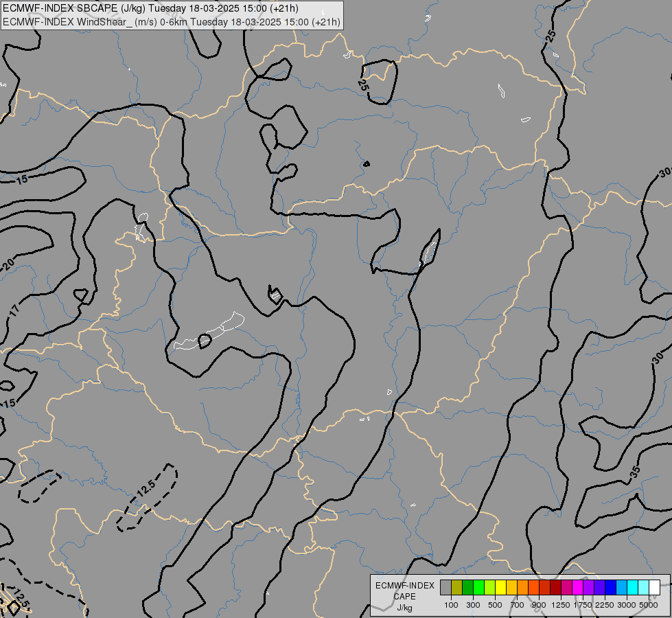The image size is (672, 618).
Task: Click the 'J/kg' unit label in legend
Action: click(404, 608)
